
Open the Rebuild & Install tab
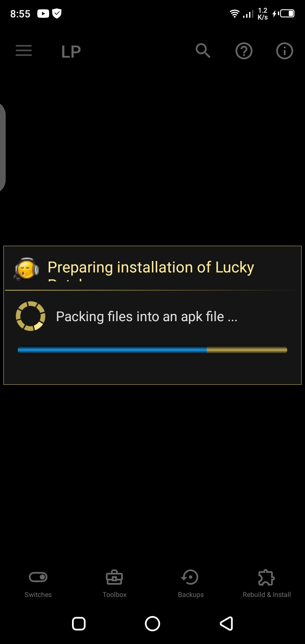pyautogui.click(x=267, y=583)
